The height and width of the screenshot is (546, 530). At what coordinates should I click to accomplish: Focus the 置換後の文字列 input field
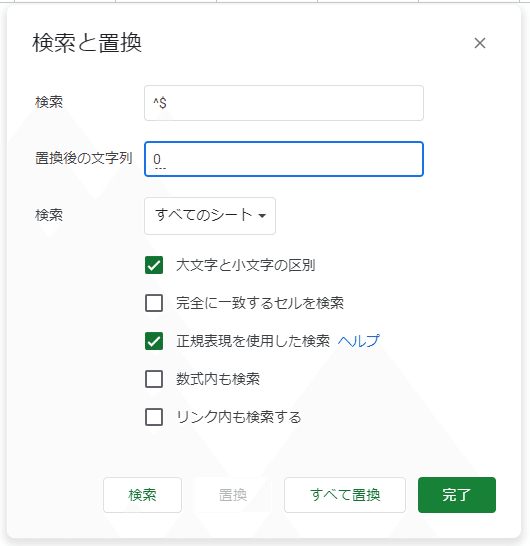pyautogui.click(x=284, y=159)
